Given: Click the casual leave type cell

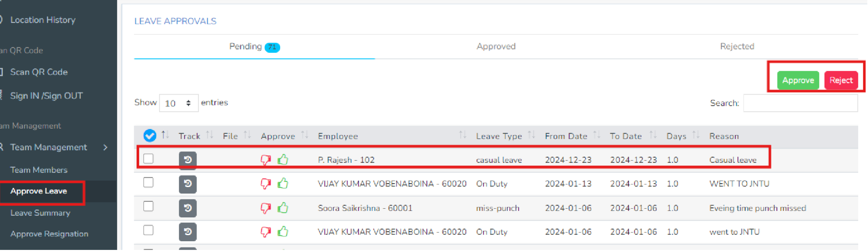Looking at the screenshot, I should 499,160.
